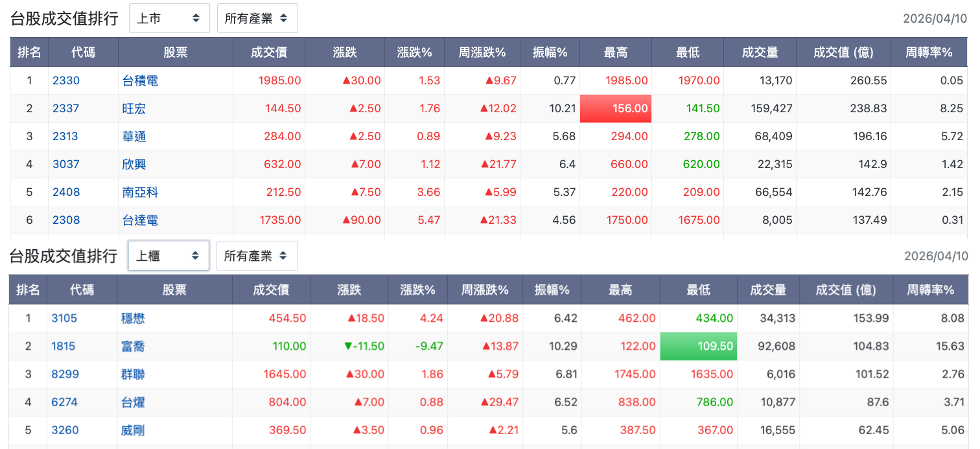Image resolution: width=980 pixels, height=449 pixels.
Task: Select 富喬 change value ▼-11.50
Action: click(364, 346)
